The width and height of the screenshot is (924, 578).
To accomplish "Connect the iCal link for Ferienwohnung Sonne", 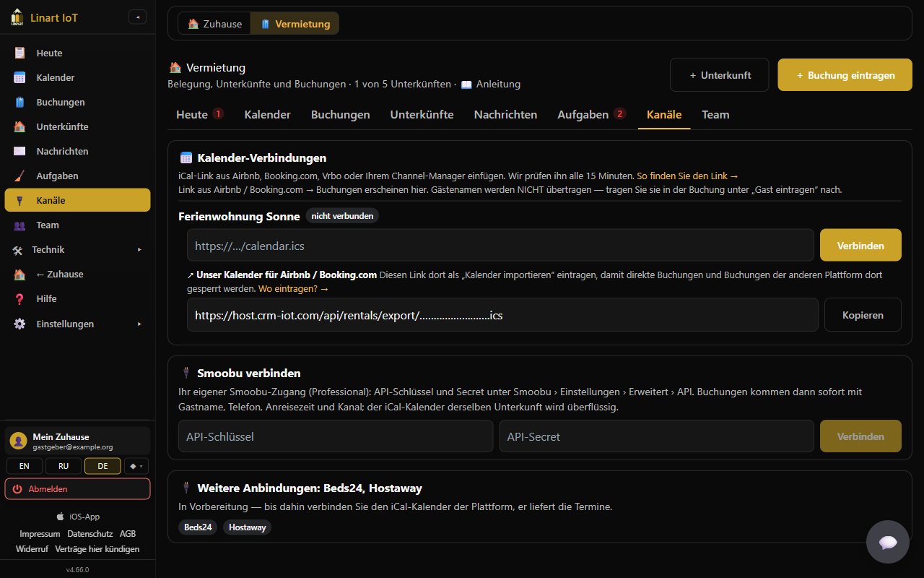I will (860, 246).
